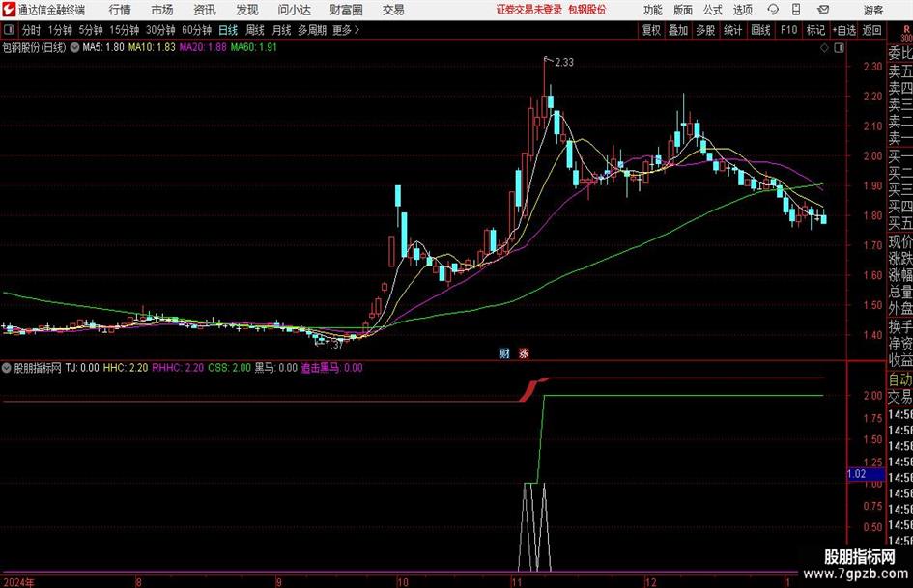913x588 pixels.
Task: Click the CSS: 2.00 indicator value
Action: coord(229,368)
